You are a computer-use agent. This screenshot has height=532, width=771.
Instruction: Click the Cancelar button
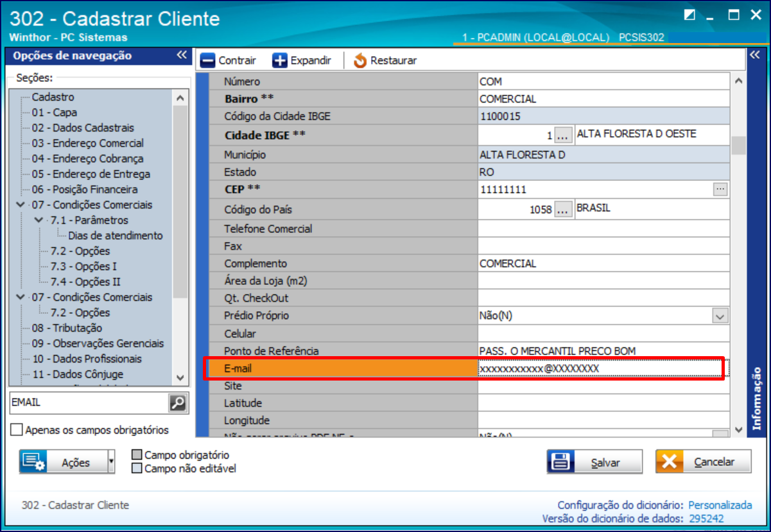[x=703, y=462]
